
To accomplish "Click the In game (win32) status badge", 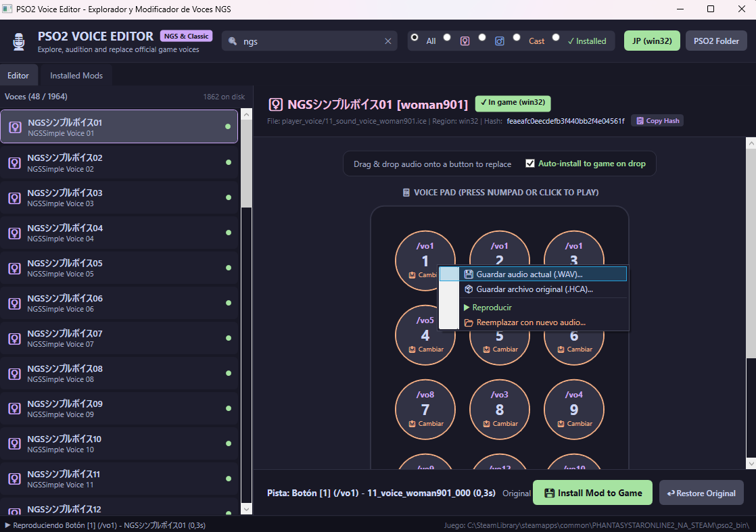I will point(513,103).
